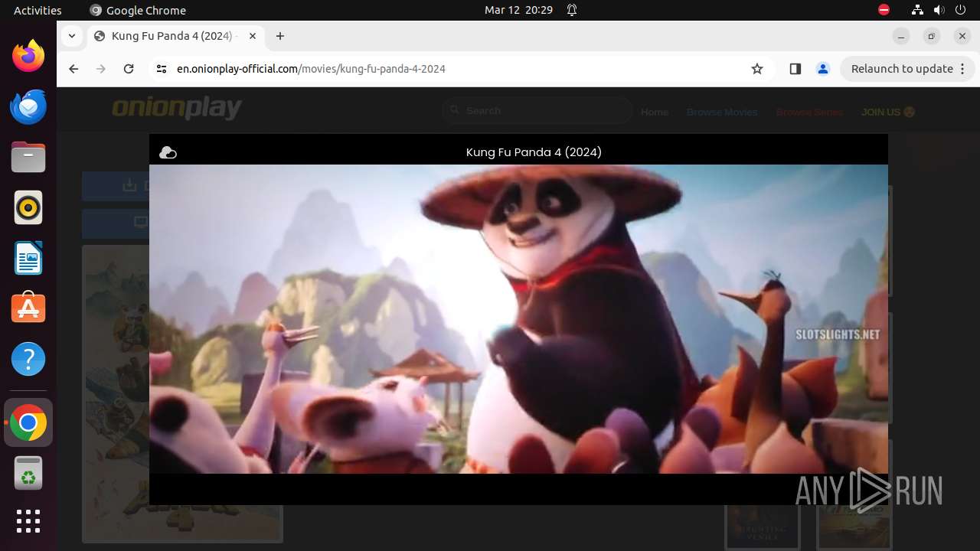
Task: Bookmark this page with the star icon
Action: coord(757,69)
